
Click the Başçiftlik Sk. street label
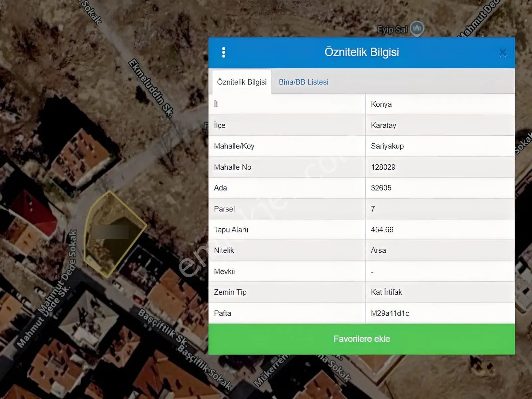(x=163, y=327)
